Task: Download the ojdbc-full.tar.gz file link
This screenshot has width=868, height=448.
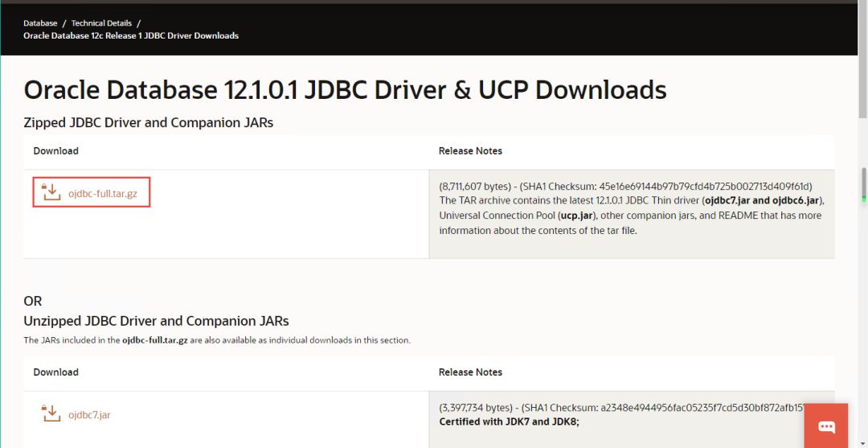Action: click(x=103, y=193)
